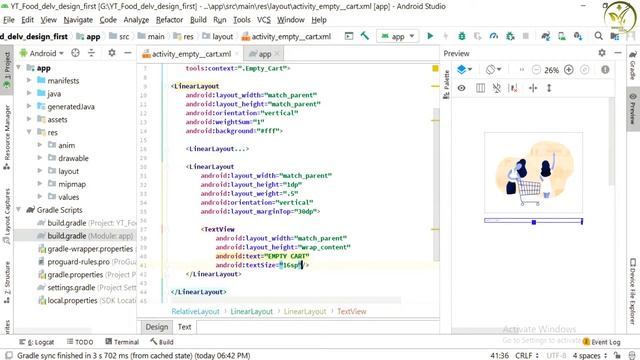This screenshot has width=640, height=360.
Task: Open the Logcat tool window
Action: [36, 342]
